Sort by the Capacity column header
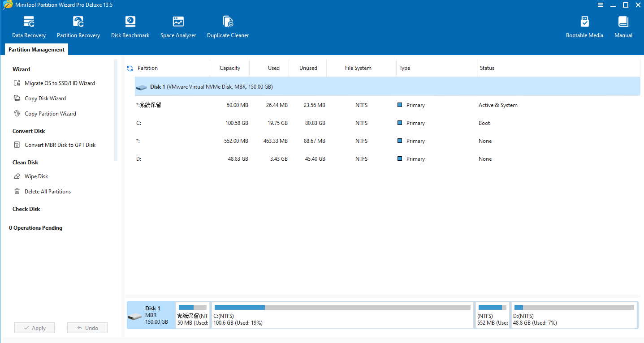 click(229, 68)
